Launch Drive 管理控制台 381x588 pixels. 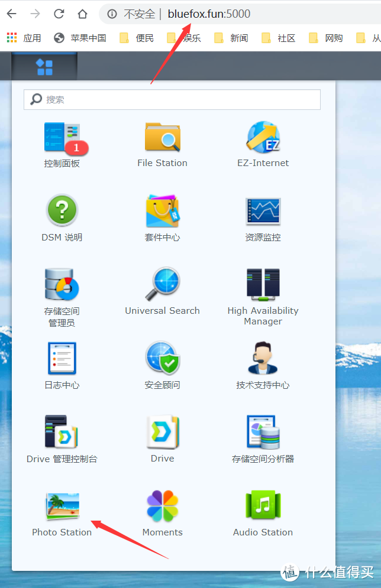click(62, 439)
